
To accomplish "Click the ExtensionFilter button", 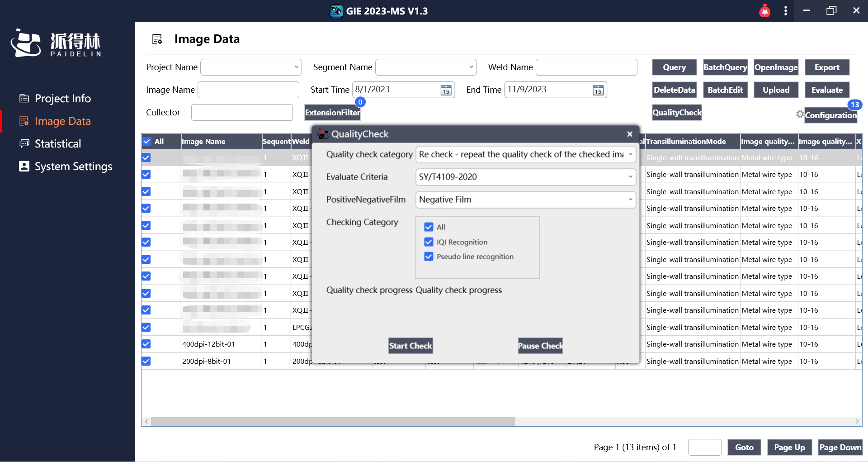I will tap(332, 113).
